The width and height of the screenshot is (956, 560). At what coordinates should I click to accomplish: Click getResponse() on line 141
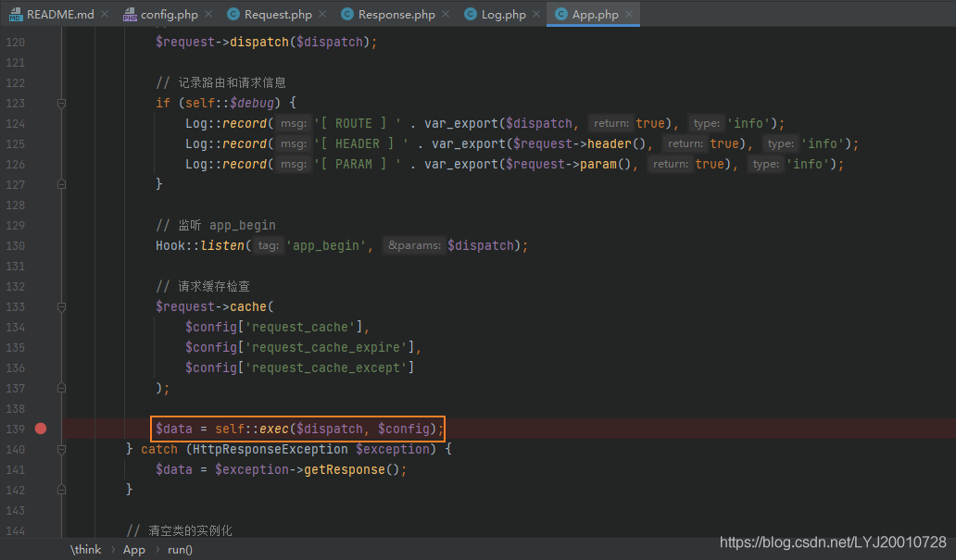click(351, 470)
